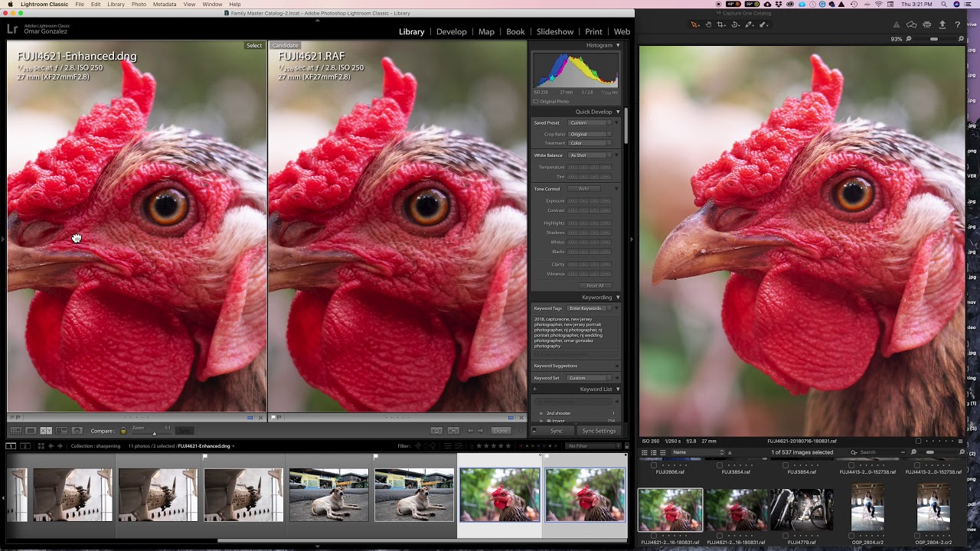
Task: Open the Keyword Tags Enter Keywords dropdown
Action: (590, 308)
